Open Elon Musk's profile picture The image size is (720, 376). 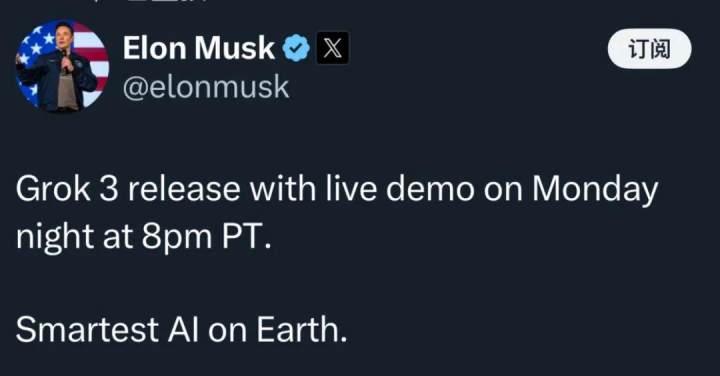(x=62, y=66)
